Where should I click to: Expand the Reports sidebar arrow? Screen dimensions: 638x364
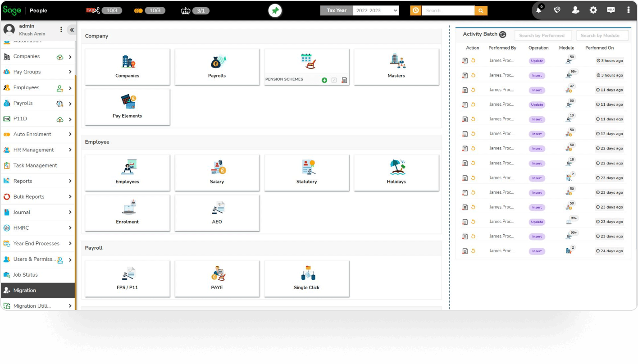pyautogui.click(x=70, y=181)
